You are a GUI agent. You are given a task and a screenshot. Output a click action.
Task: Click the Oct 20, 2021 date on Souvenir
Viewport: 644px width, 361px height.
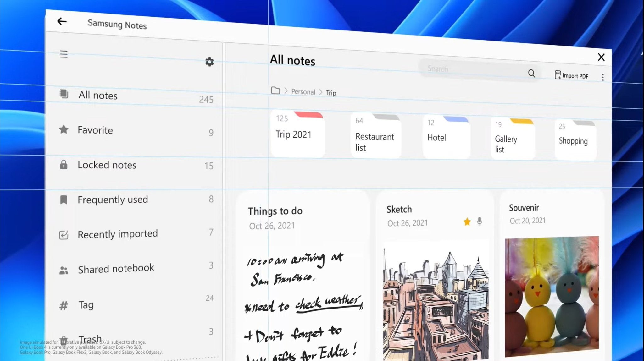pyautogui.click(x=528, y=221)
